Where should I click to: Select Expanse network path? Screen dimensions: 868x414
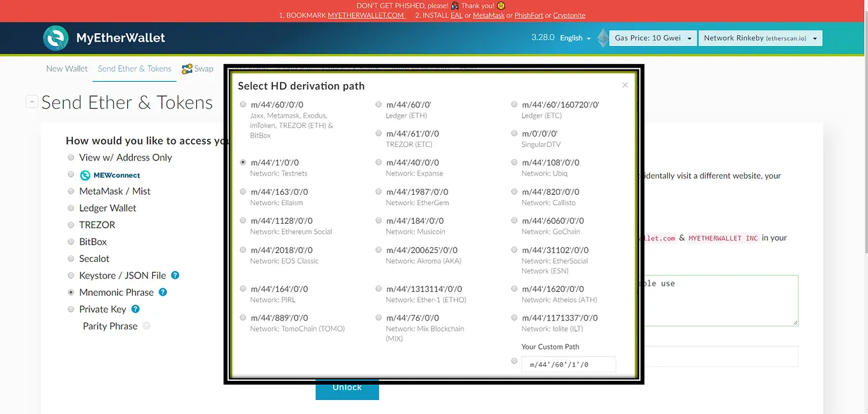coord(378,162)
